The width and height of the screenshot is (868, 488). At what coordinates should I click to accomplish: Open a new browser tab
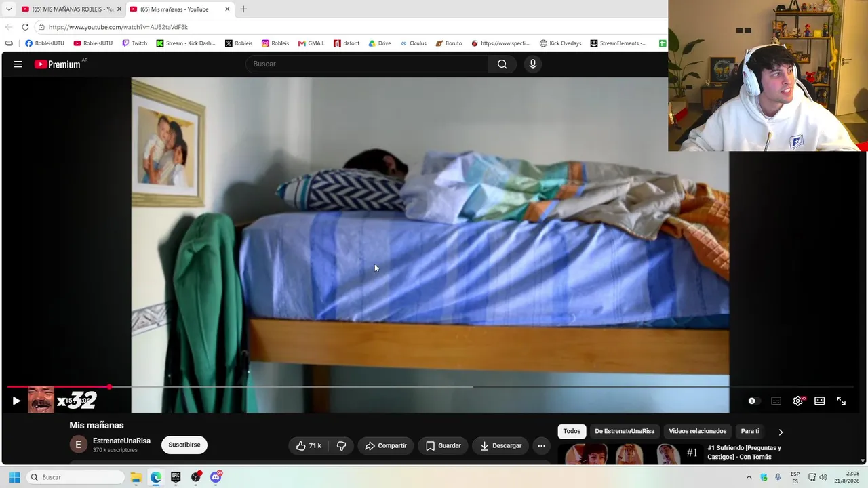click(x=243, y=9)
